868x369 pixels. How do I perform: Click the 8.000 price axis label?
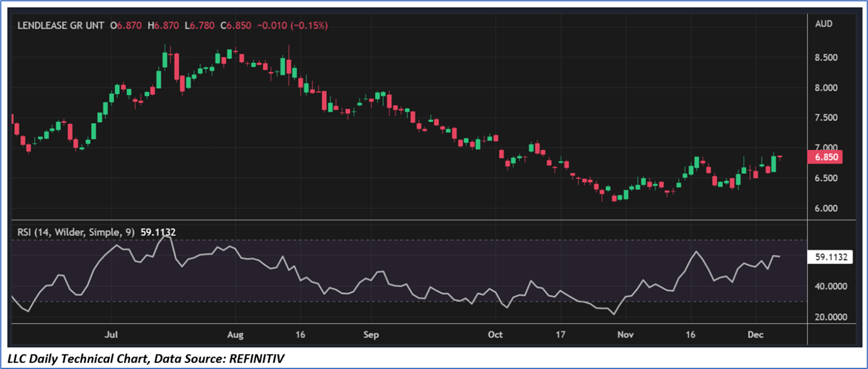tap(826, 88)
